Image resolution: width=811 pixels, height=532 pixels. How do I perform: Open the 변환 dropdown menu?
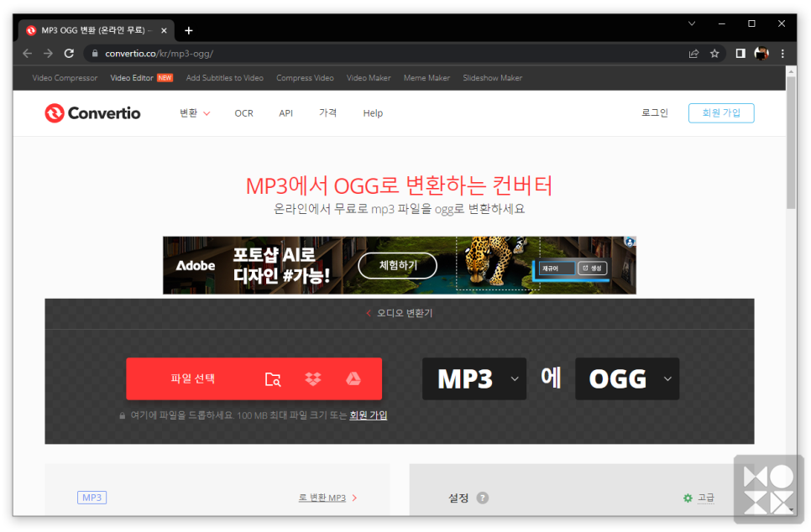coord(195,113)
